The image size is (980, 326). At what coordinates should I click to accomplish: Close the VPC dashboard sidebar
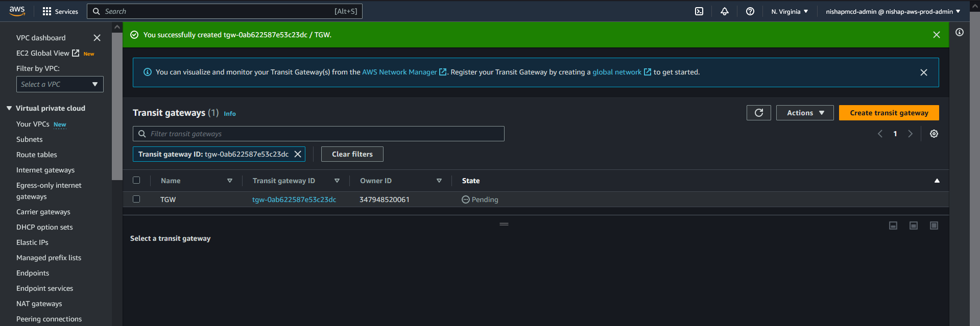pos(97,38)
